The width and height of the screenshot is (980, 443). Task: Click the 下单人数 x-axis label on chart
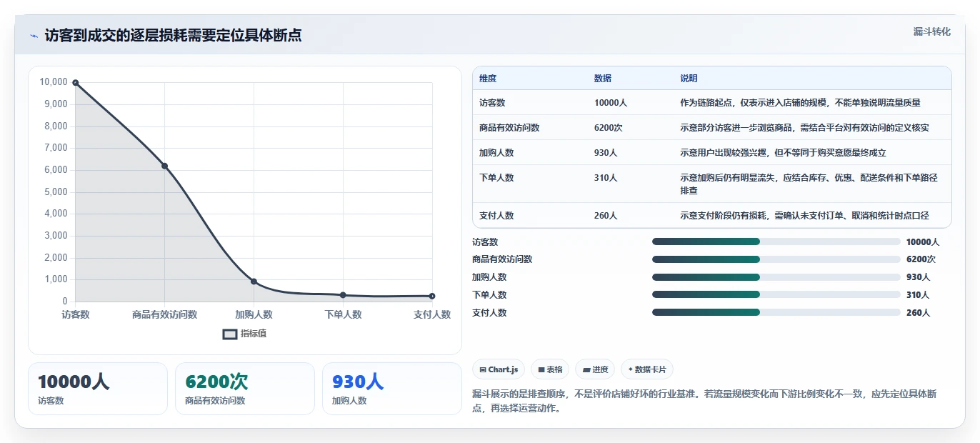(343, 315)
